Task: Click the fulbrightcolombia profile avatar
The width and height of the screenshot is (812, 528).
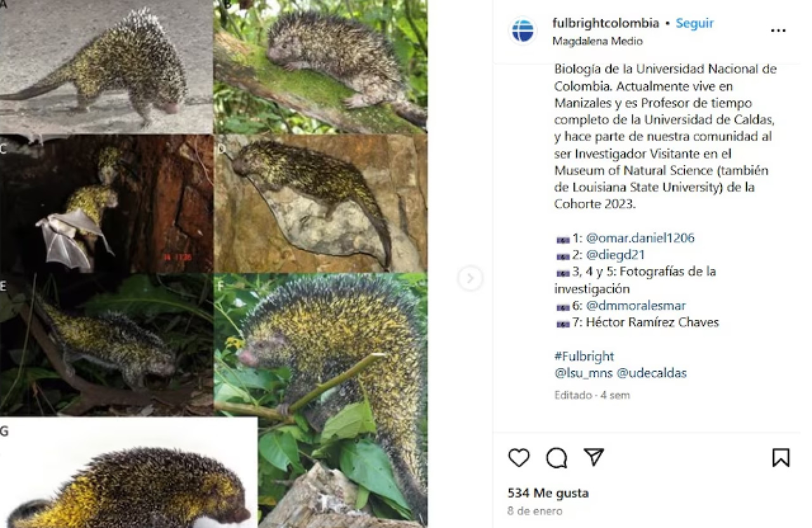Action: 523,31
